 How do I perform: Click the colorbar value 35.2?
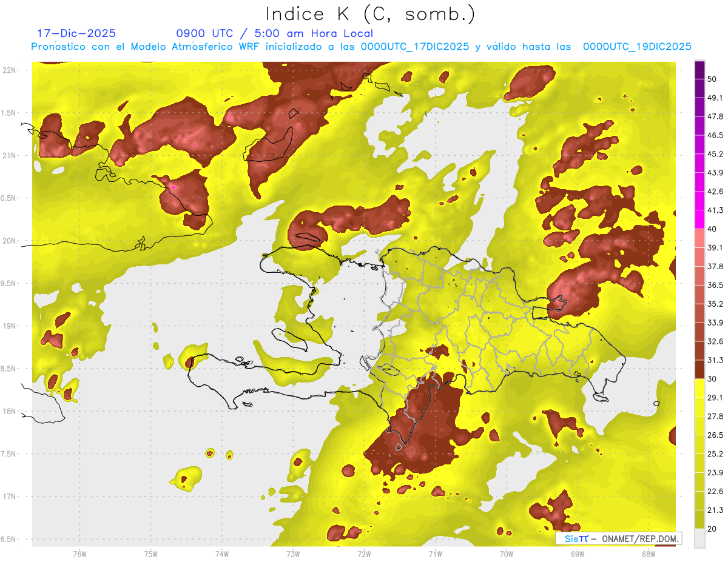[x=716, y=304]
